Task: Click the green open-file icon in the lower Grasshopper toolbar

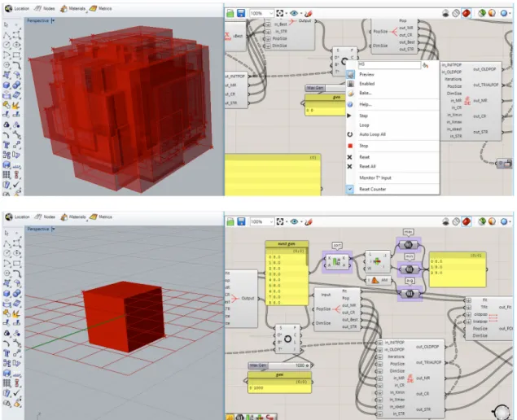Action: pyautogui.click(x=230, y=222)
